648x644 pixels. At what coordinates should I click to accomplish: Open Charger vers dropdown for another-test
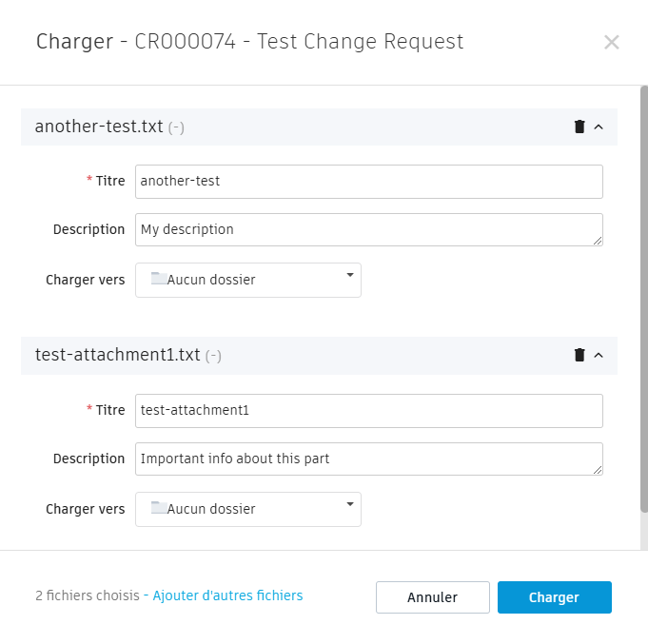248,280
